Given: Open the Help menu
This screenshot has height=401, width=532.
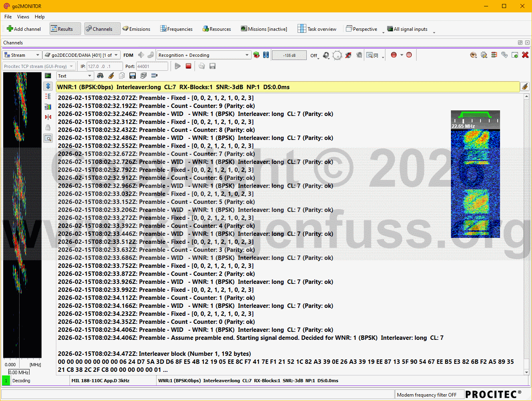Looking at the screenshot, I should pos(40,17).
